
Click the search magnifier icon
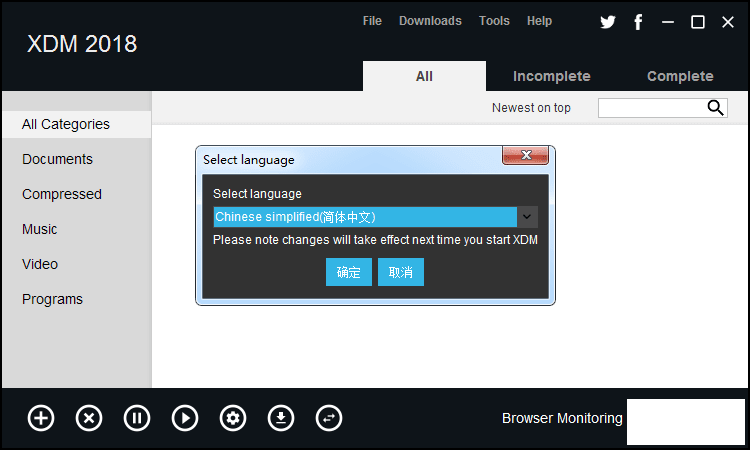pyautogui.click(x=716, y=108)
